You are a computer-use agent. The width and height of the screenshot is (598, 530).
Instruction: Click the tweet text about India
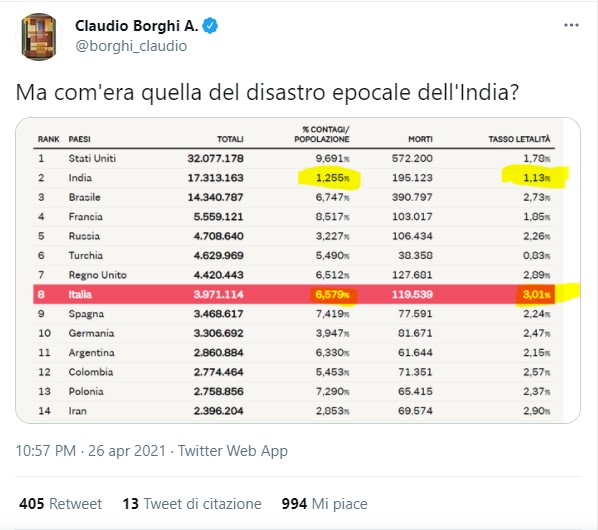267,92
